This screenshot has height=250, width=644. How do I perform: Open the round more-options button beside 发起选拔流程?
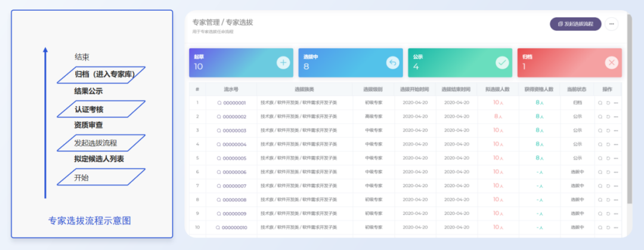click(x=611, y=24)
